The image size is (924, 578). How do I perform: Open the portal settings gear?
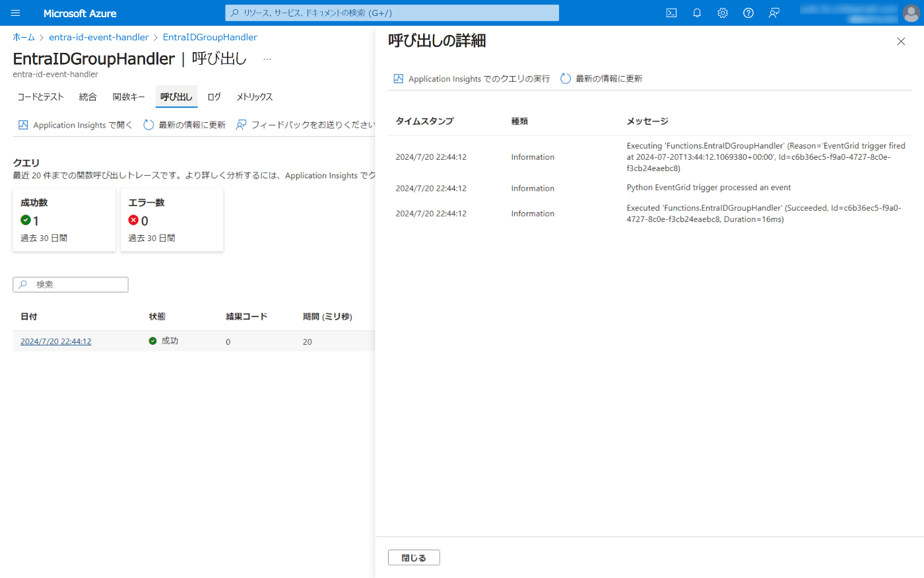pos(723,13)
